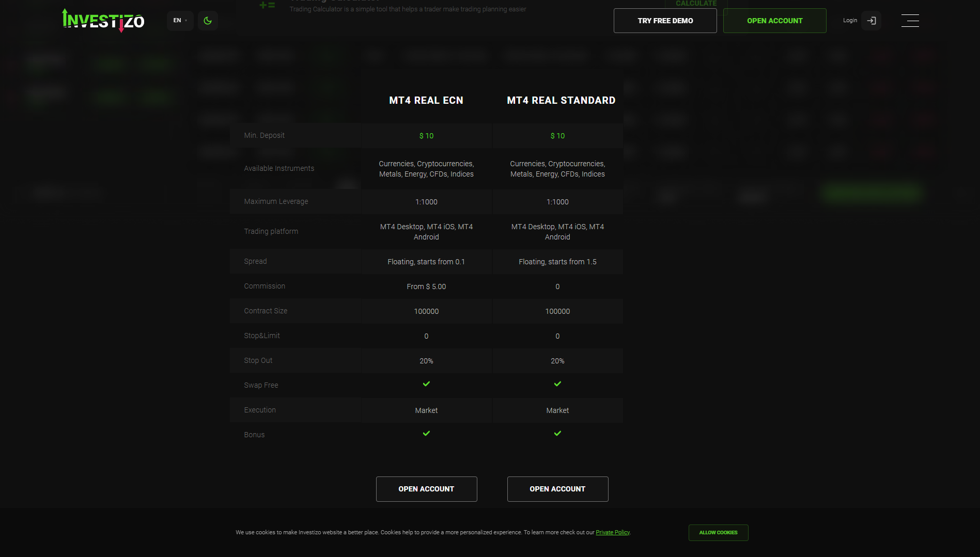Click the 'Stop Out' row label
Viewport: 980px width, 557px height.
coord(258,360)
